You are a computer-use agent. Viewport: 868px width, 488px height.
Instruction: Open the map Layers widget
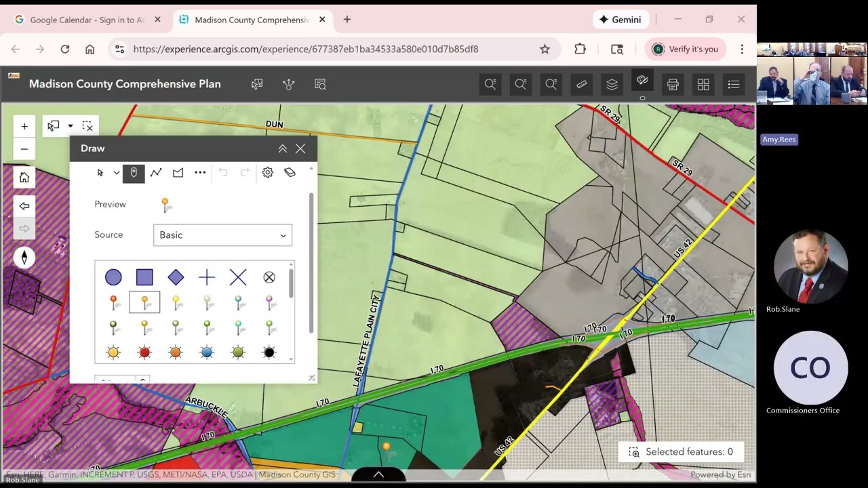(x=612, y=85)
